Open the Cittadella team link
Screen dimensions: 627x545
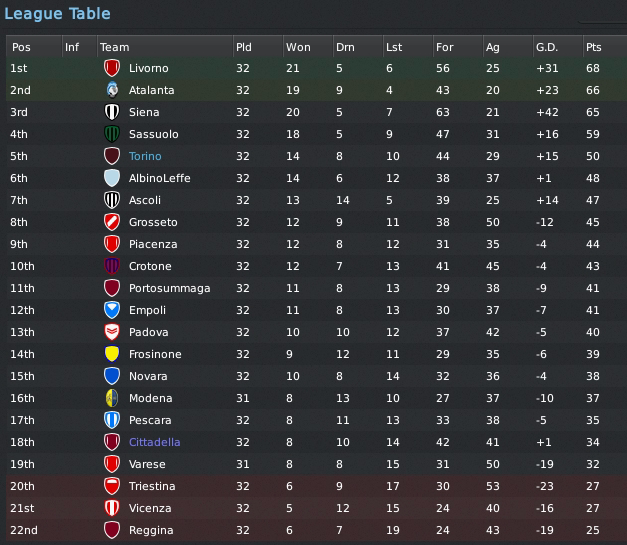click(x=154, y=442)
